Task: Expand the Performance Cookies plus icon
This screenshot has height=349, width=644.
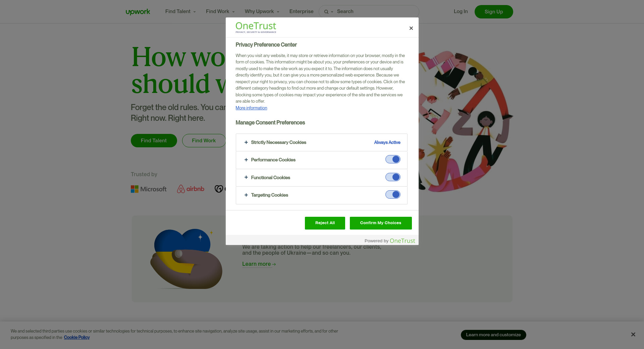Action: click(x=246, y=160)
